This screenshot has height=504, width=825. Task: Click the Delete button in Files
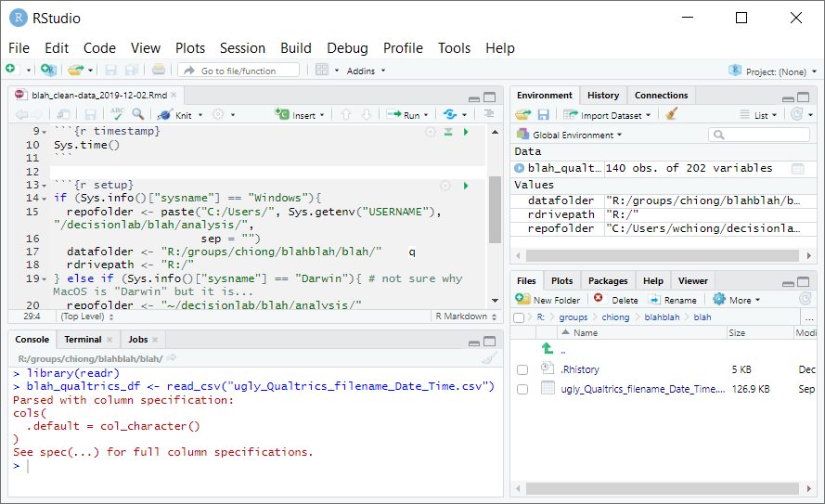(616, 300)
